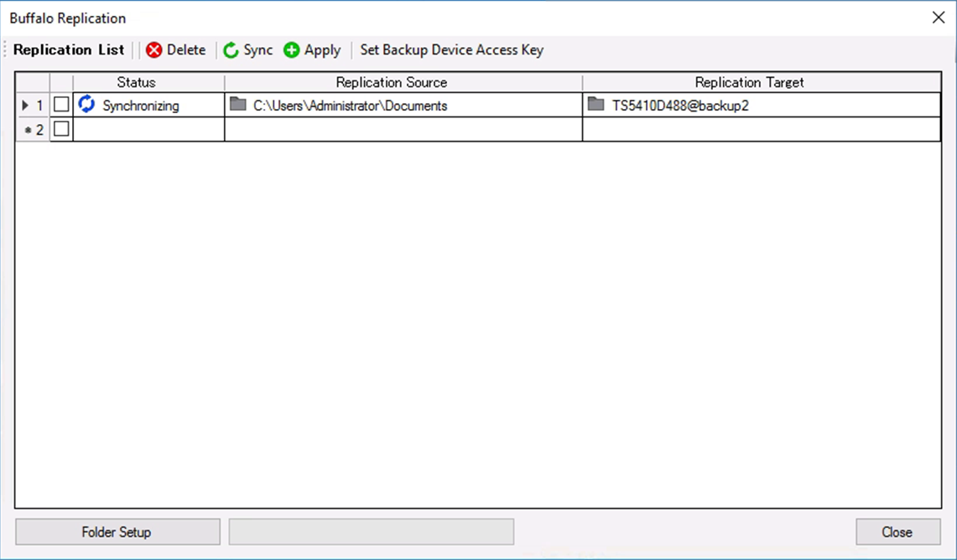
Task: Click Set Backup Device Access Key
Action: click(x=451, y=50)
